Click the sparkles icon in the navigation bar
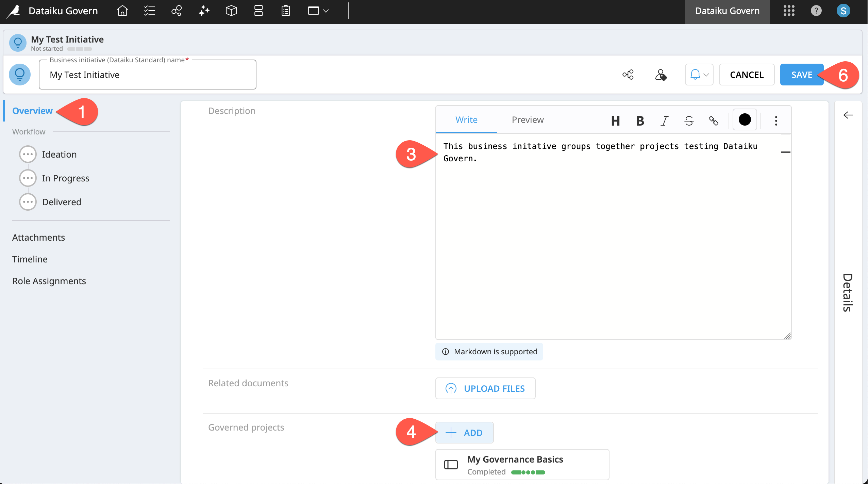The image size is (868, 484). (x=203, y=11)
